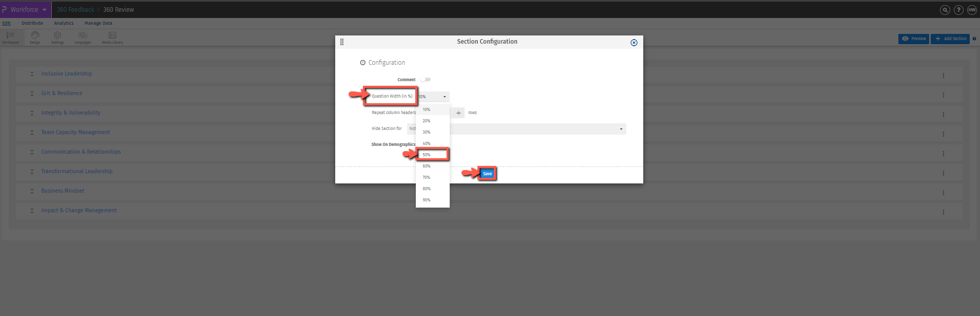Screen dimensions: 980x316
Task: Open the Languages translation icon
Action: pos(83,38)
